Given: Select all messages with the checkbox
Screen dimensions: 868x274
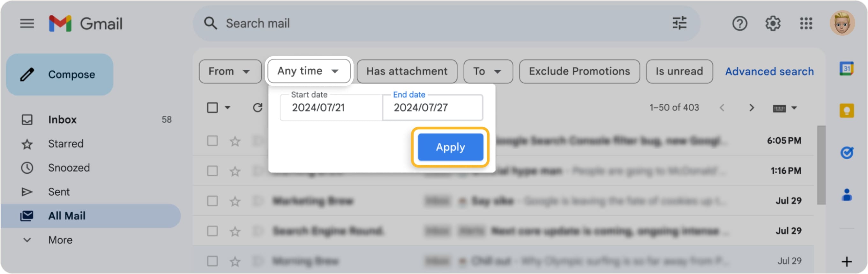Looking at the screenshot, I should click(212, 107).
